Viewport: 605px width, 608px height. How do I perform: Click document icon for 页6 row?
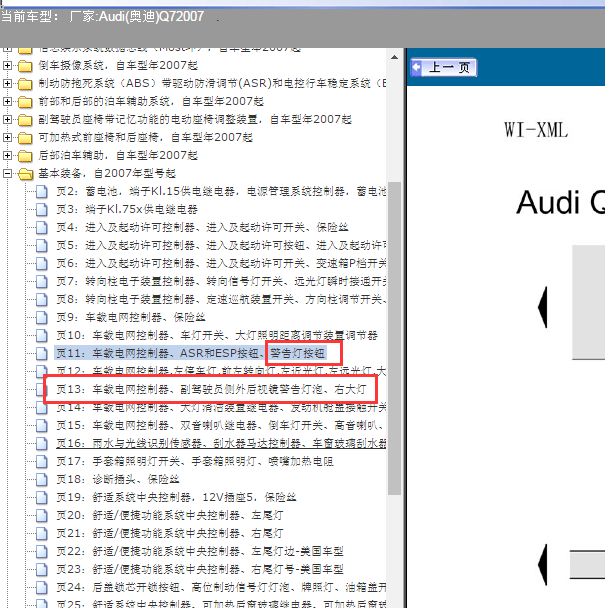pyautogui.click(x=42, y=264)
